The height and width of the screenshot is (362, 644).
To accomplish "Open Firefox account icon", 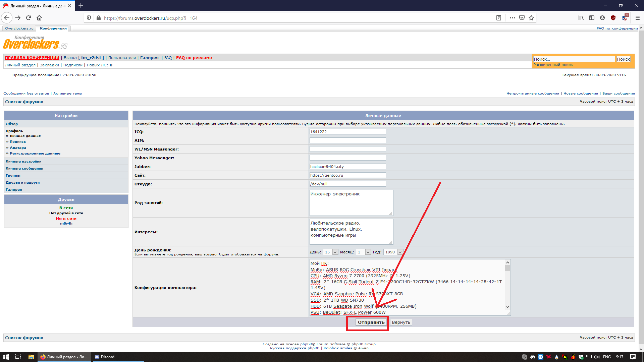I will pyautogui.click(x=602, y=18).
